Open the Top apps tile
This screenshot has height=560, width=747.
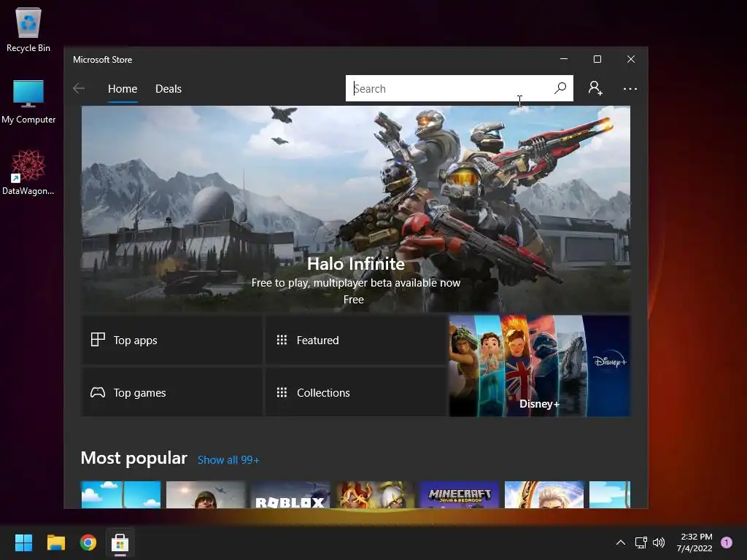172,340
